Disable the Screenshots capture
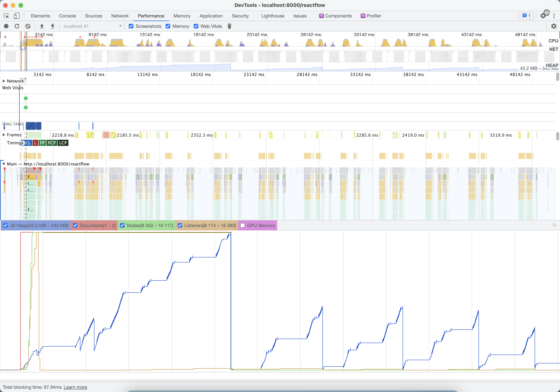 tap(131, 26)
